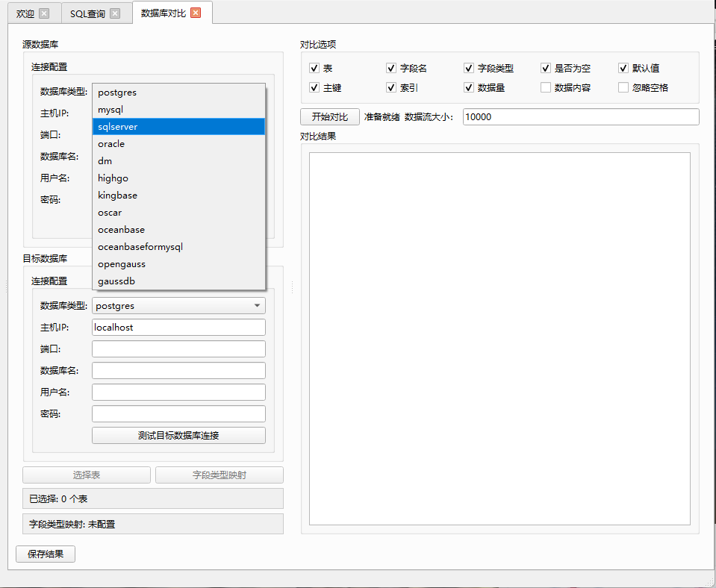Click 测试目标数据库连接 button
Screen dimensions: 716x588
[178, 436]
